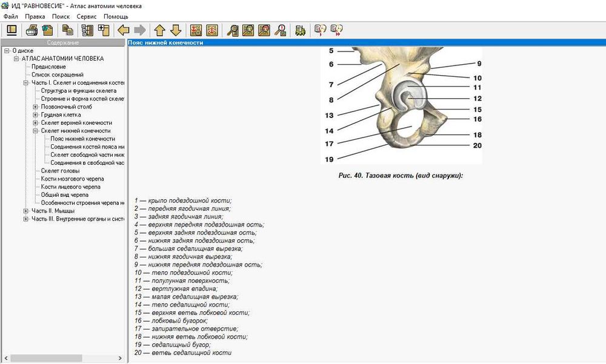Click the magnifier-over-document search icon

pos(232,30)
